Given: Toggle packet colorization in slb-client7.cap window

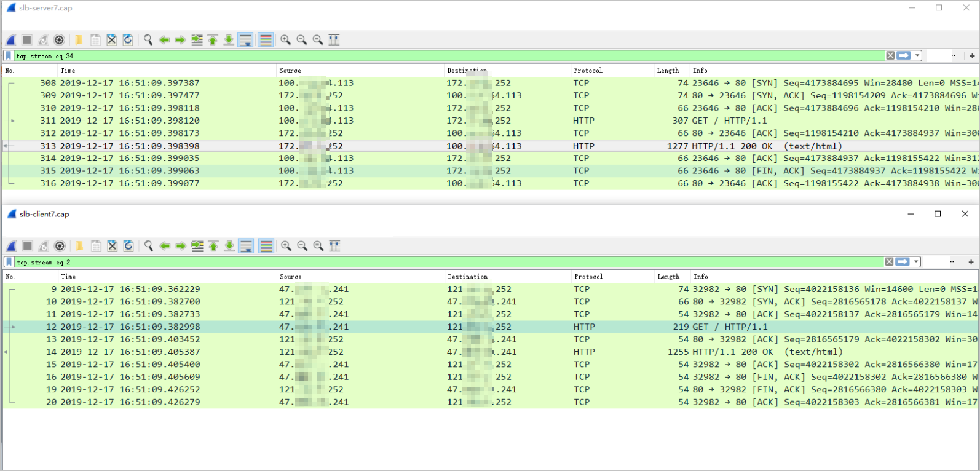Looking at the screenshot, I should pyautogui.click(x=266, y=246).
